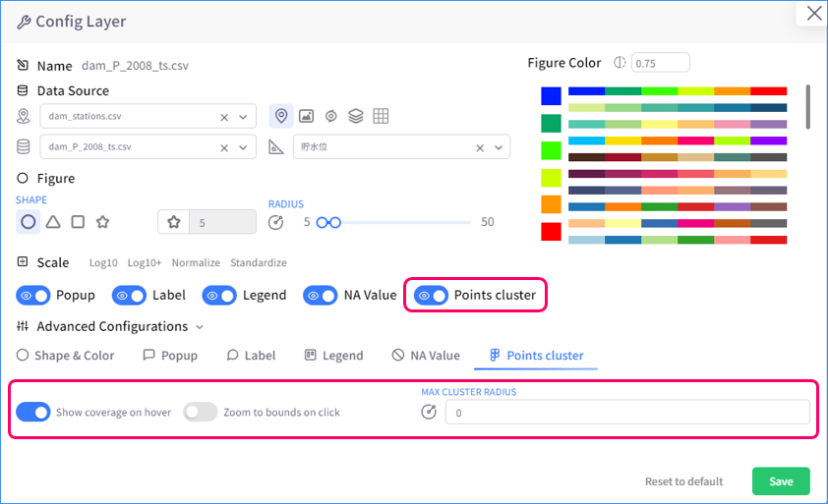Close the Config Layer dialog
Viewport: 828px width, 504px height.
(x=814, y=13)
